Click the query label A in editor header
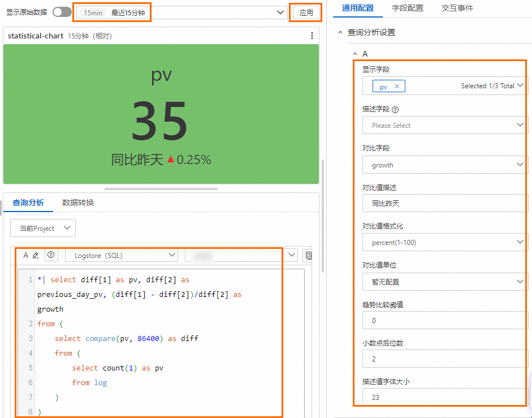Image resolution: width=532 pixels, height=418 pixels. pos(25,255)
